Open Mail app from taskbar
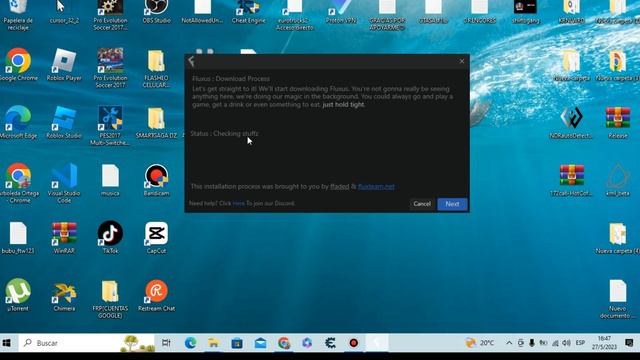This screenshot has width=640, height=360. 260,343
